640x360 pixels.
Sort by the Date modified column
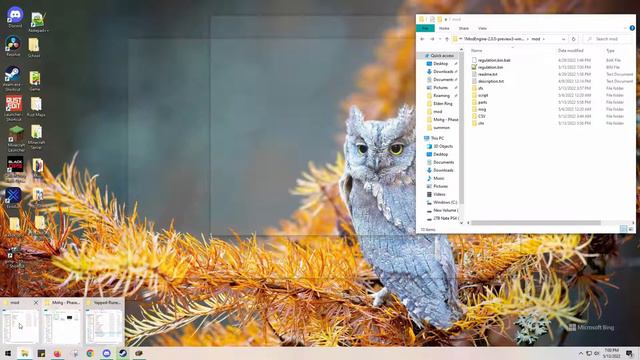[x=570, y=51]
